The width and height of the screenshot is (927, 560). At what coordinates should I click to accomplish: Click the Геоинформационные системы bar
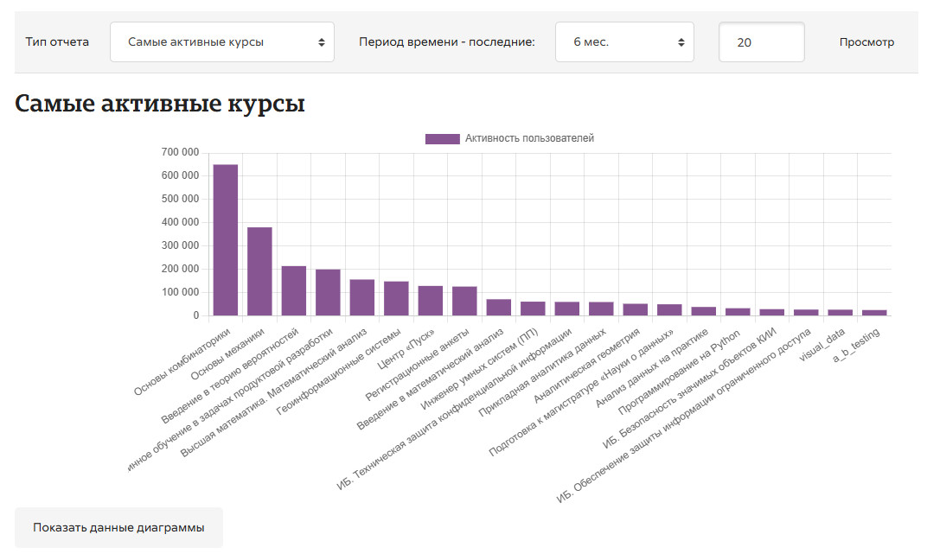(396, 298)
